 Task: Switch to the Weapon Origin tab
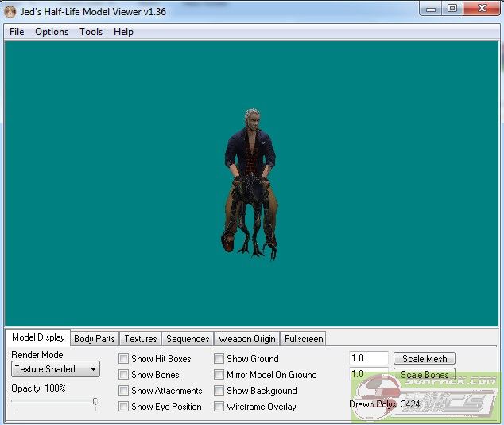pyautogui.click(x=247, y=339)
